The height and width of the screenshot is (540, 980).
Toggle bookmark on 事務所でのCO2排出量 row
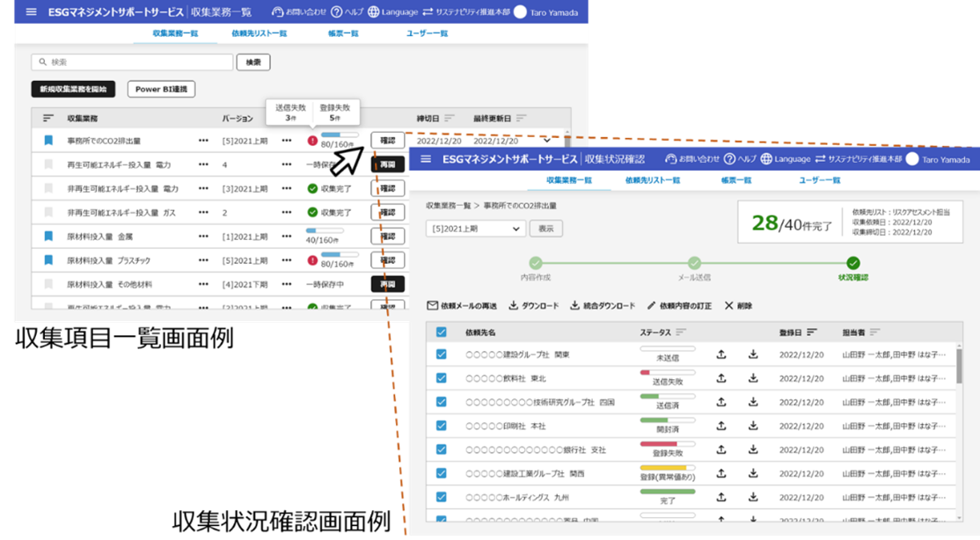pos(48,141)
